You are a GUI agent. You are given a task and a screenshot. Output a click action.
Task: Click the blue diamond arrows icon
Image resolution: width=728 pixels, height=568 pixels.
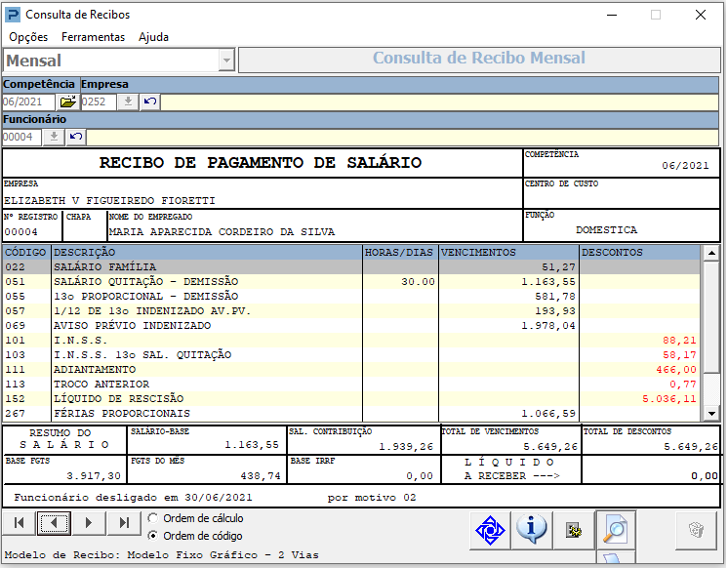point(490,530)
